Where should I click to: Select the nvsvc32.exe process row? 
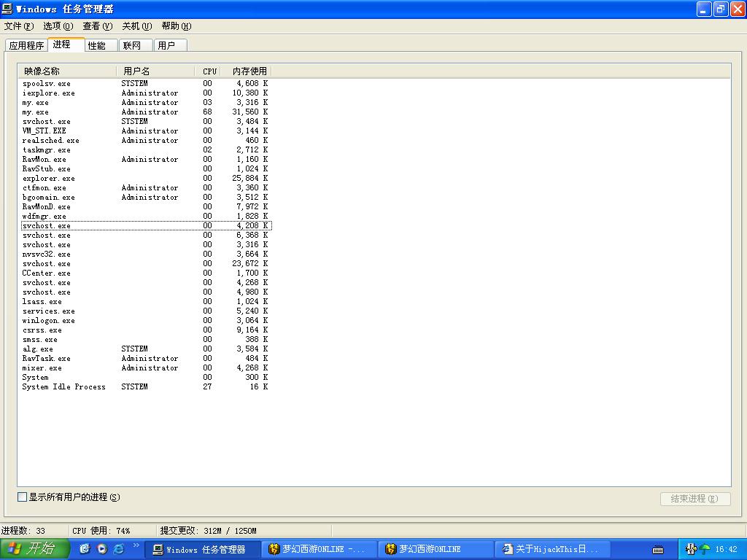pos(146,254)
